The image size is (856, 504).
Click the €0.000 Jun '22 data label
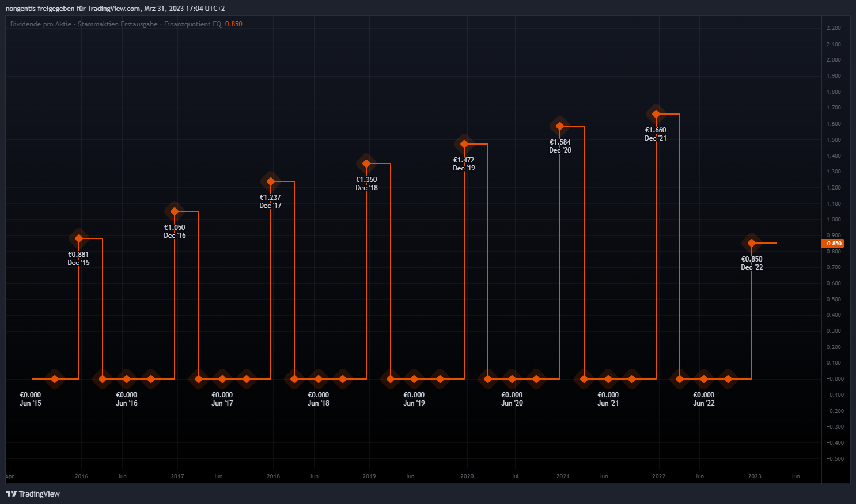tap(703, 399)
